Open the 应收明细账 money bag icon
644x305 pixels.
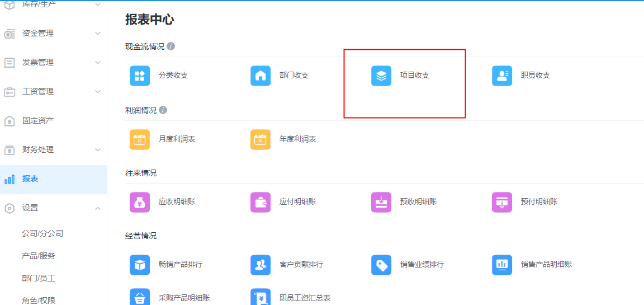coord(140,202)
